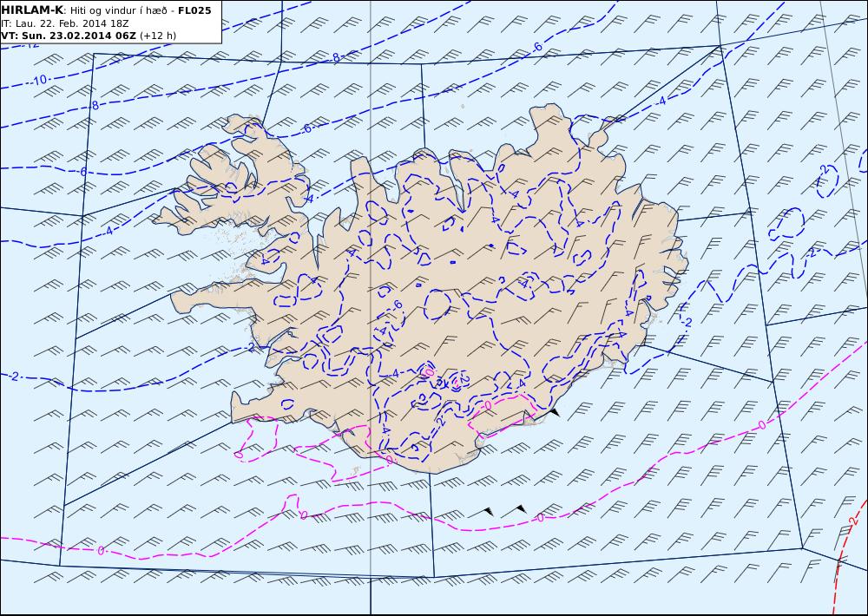Viewport: 868px width, 616px height.
Task: Click the '-10' blue isotherm label
Action: click(x=39, y=81)
